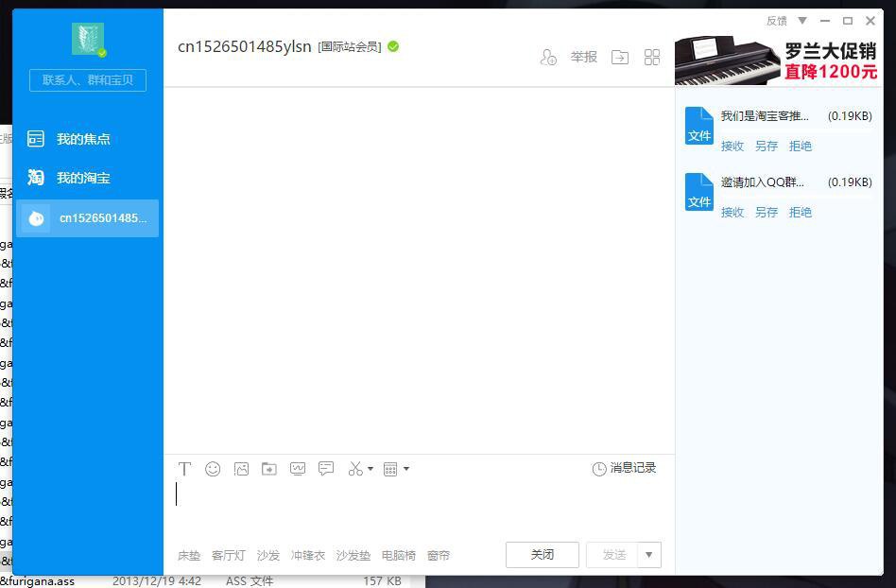Screen dimensions: 896x588
Task: Open the 我的焦点 section
Action: (87, 139)
